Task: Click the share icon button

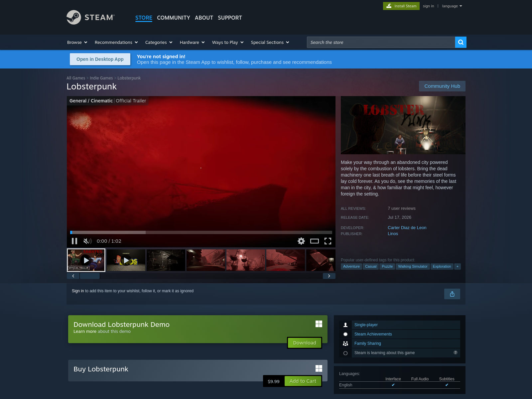Action: tap(452, 294)
